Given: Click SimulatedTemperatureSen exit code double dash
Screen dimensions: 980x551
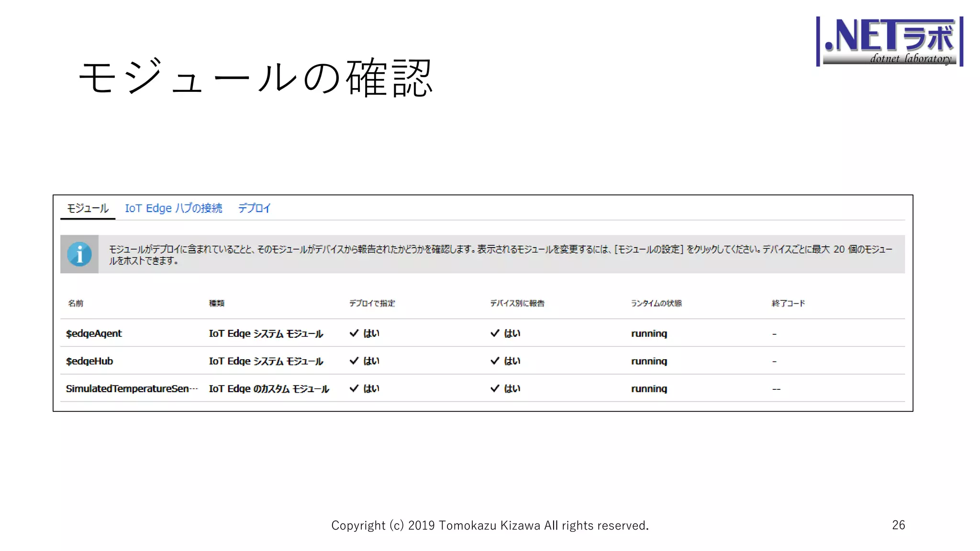Looking at the screenshot, I should [x=776, y=389].
